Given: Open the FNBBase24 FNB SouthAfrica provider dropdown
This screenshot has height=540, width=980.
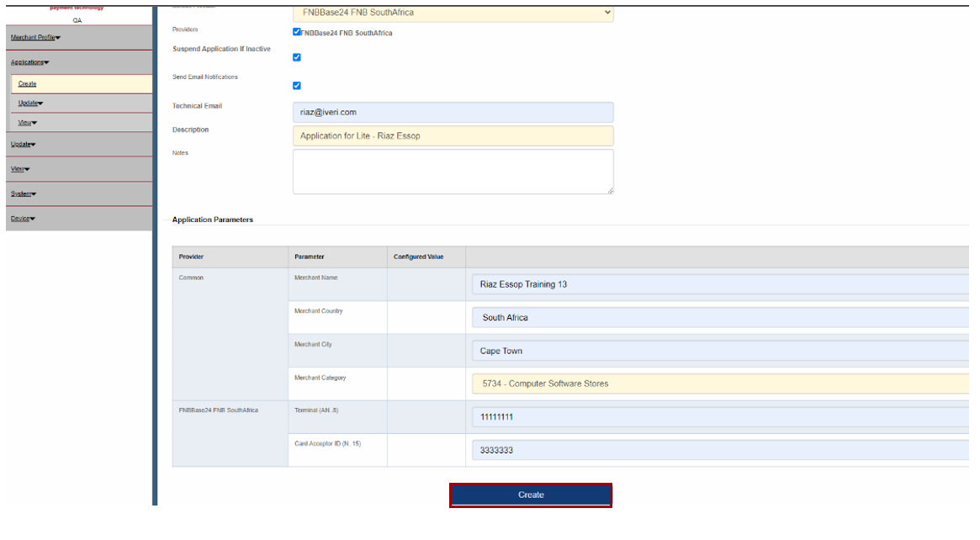Looking at the screenshot, I should pyautogui.click(x=453, y=13).
